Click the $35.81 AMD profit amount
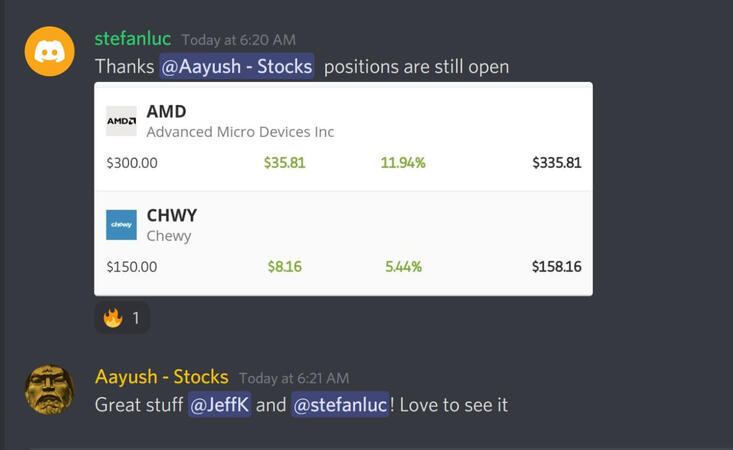 click(284, 163)
